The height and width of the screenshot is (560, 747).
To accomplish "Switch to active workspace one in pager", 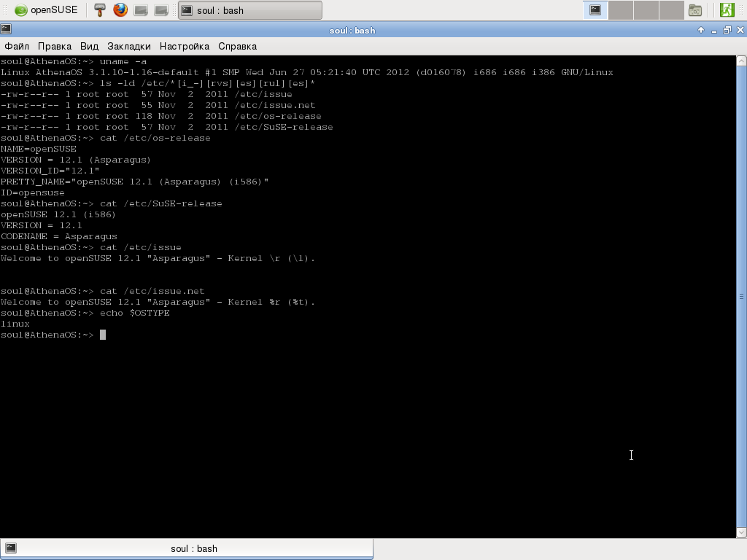I will [595, 10].
